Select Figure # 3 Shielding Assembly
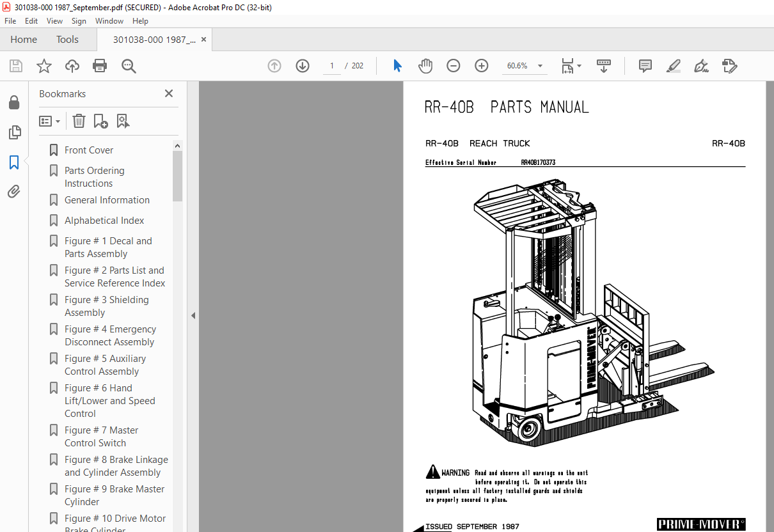This screenshot has width=774, height=532. (x=106, y=306)
